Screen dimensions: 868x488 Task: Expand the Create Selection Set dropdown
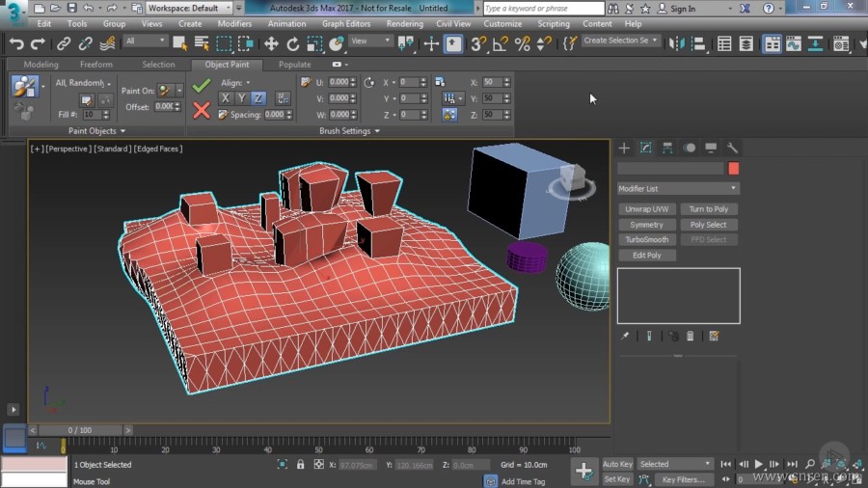click(621, 41)
